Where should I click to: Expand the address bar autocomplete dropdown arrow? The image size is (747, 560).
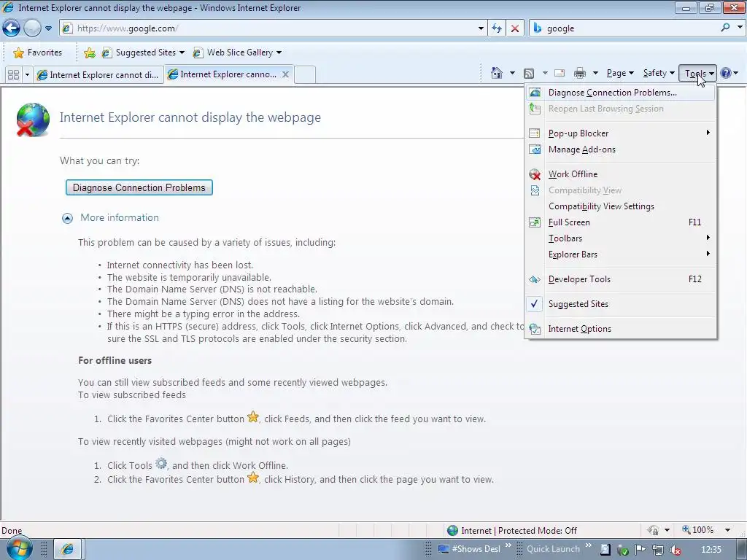point(481,28)
